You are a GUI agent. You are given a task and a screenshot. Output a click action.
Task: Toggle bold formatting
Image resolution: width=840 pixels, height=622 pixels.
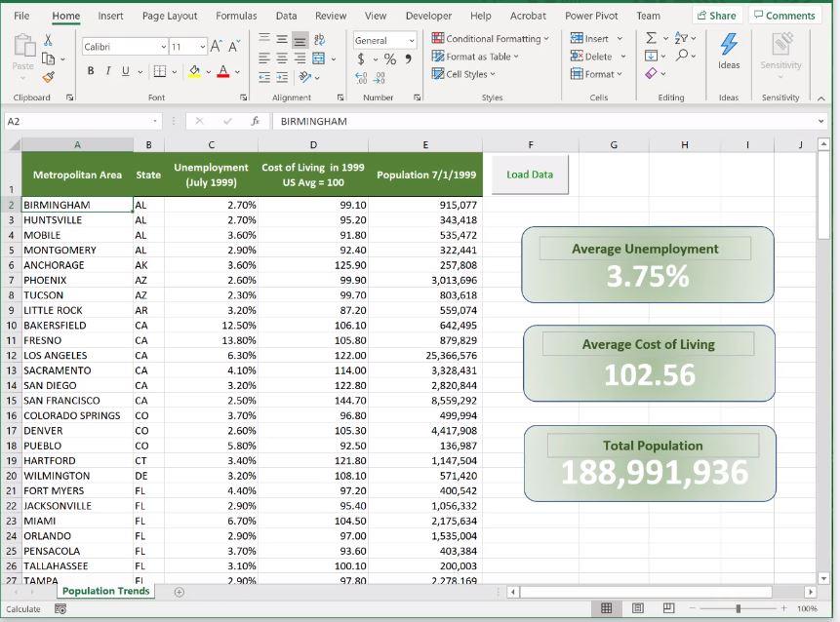click(x=91, y=70)
